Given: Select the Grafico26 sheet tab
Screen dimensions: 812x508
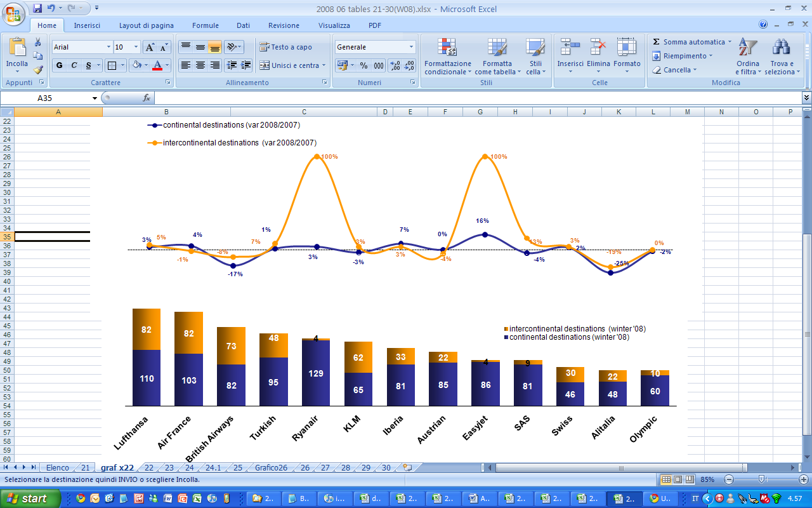Looking at the screenshot, I should tap(271, 467).
